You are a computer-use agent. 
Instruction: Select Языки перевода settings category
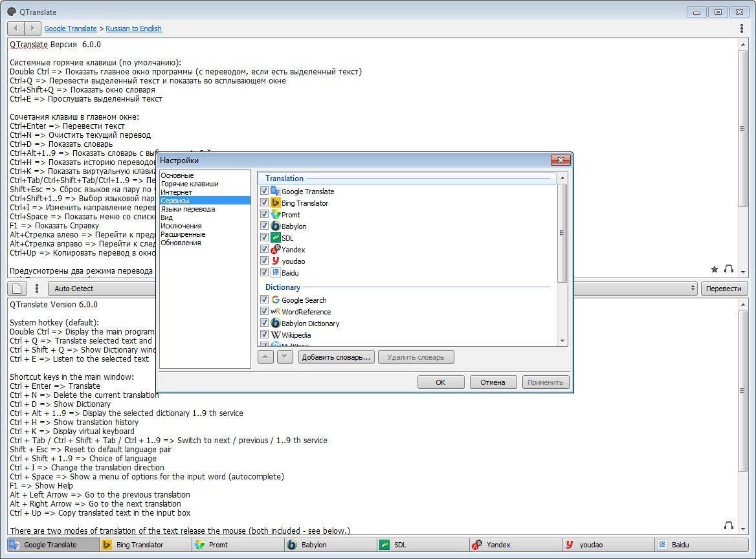pos(188,209)
